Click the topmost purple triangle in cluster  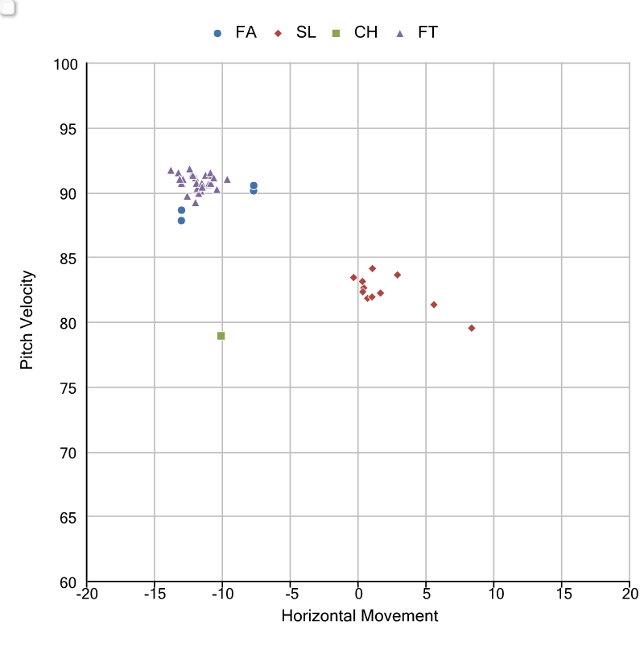point(190,169)
